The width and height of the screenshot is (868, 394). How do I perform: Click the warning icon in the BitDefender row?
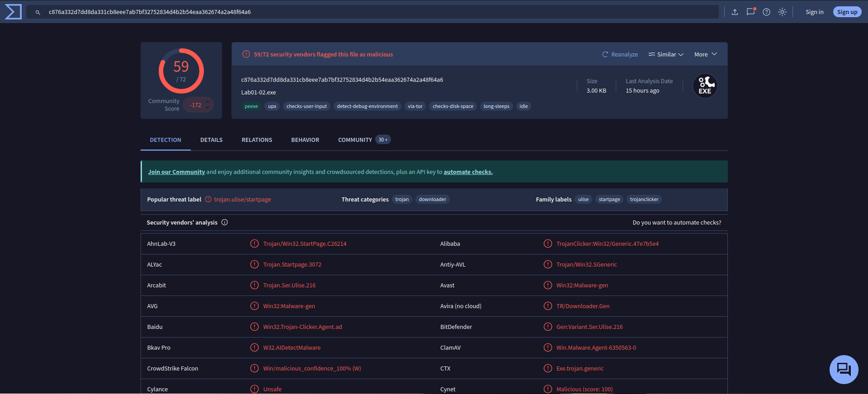tap(548, 327)
